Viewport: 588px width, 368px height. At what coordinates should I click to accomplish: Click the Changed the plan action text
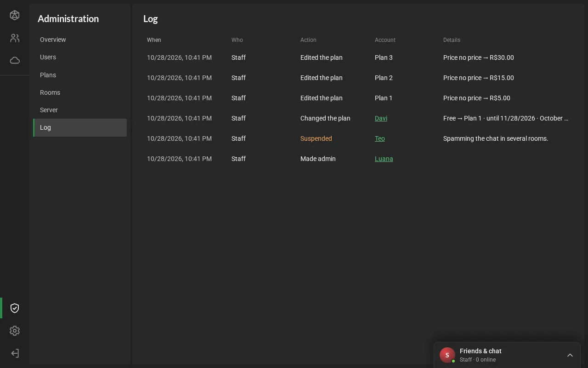(325, 118)
